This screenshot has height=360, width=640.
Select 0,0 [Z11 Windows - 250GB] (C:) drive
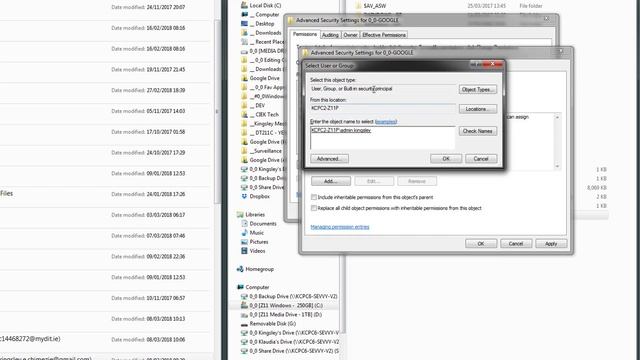click(282, 305)
